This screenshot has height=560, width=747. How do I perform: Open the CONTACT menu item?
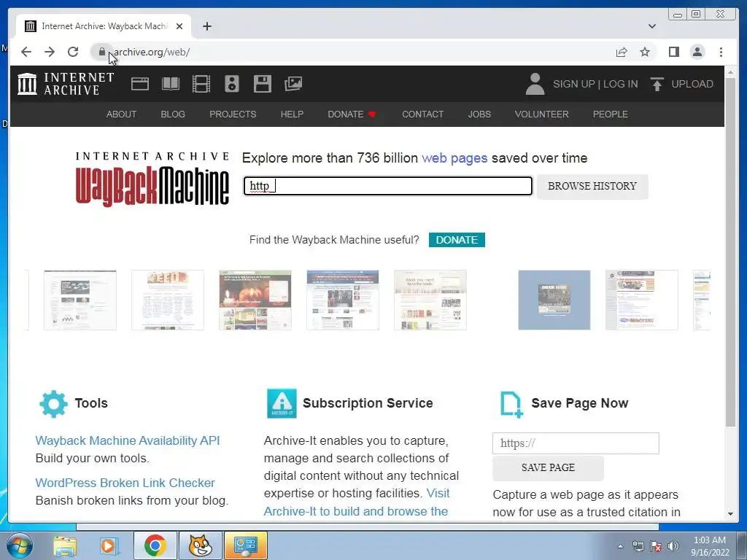pos(422,114)
